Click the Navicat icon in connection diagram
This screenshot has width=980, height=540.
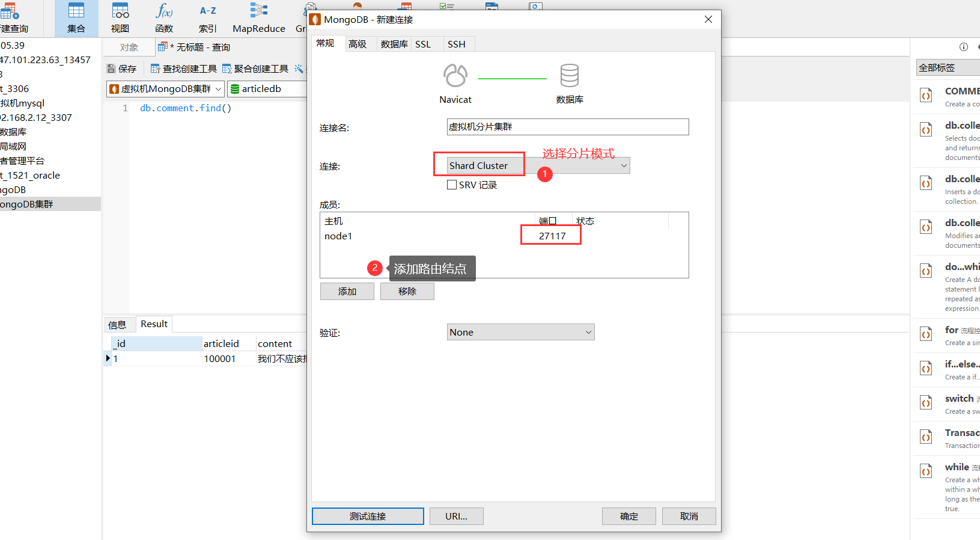[x=455, y=76]
